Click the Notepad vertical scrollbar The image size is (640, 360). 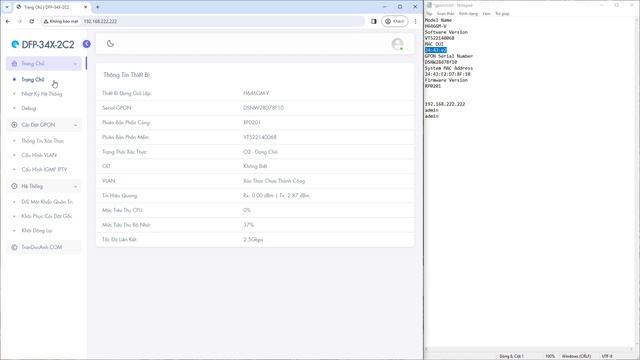[637, 182]
